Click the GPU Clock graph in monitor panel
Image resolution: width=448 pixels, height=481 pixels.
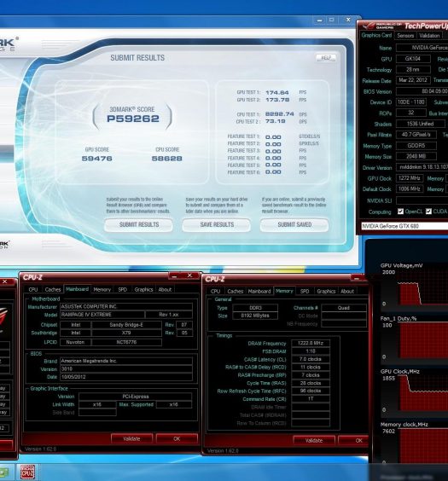(x=423, y=392)
